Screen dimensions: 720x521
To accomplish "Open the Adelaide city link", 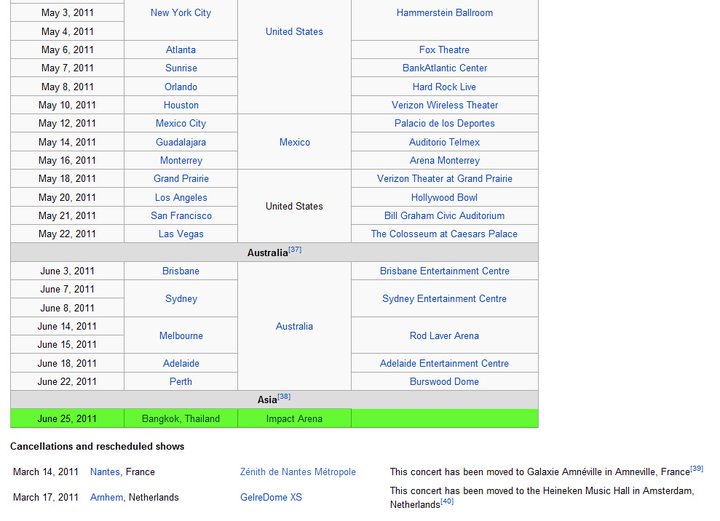I will tap(181, 364).
